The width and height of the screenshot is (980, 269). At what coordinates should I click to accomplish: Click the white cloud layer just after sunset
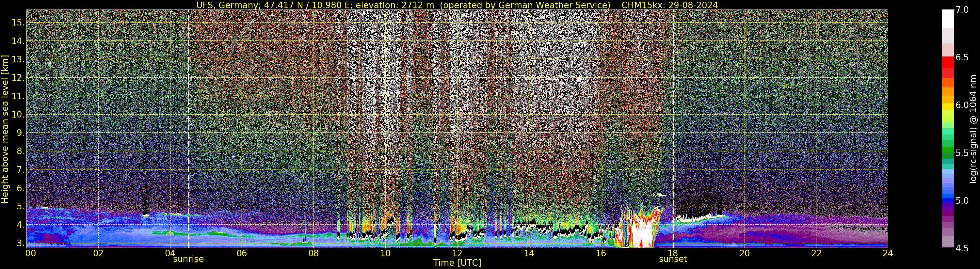point(700,219)
